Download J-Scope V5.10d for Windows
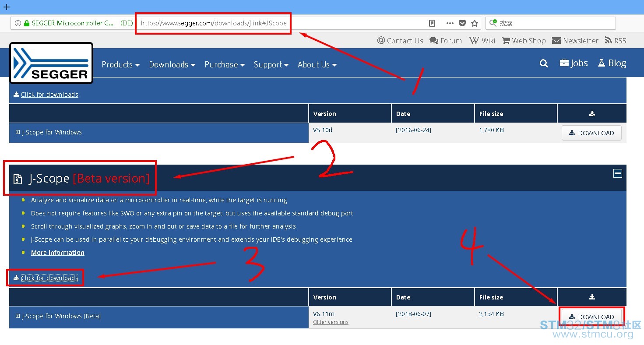 (591, 133)
